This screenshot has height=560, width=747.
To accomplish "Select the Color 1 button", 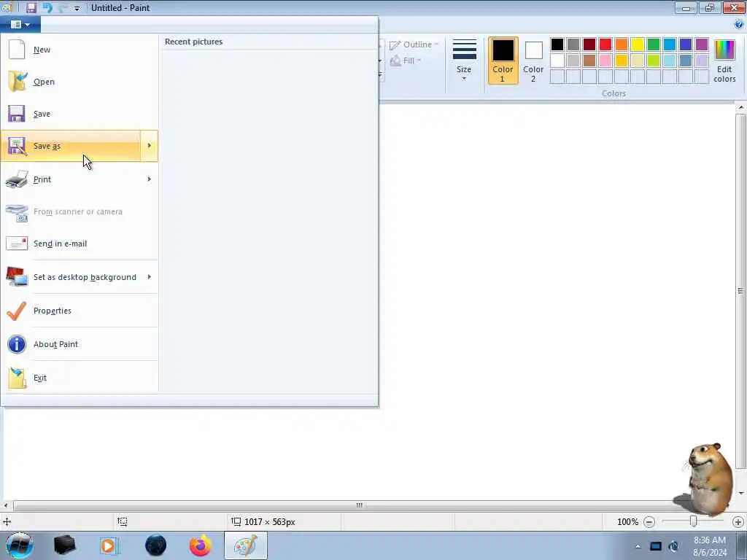I will pyautogui.click(x=503, y=61).
